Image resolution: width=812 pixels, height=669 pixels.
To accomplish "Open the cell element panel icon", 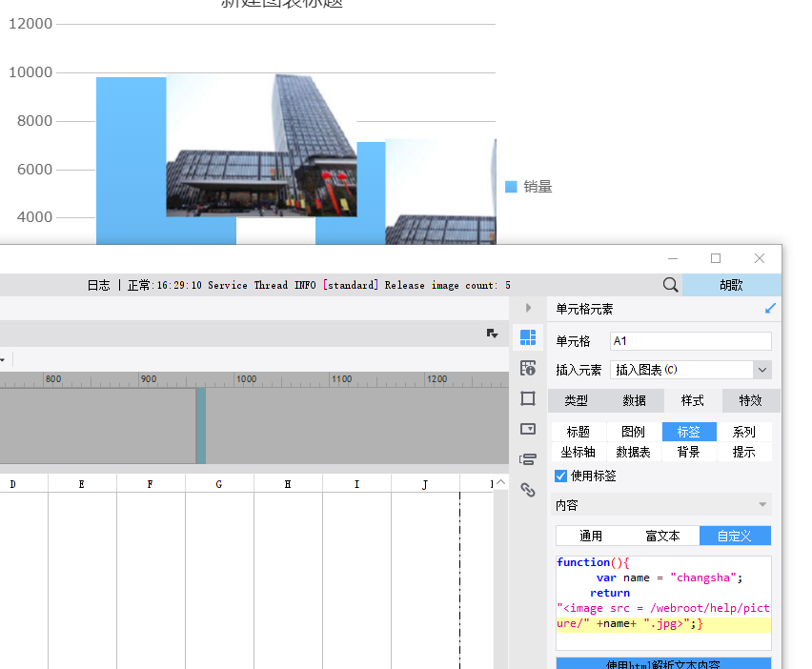I will 528,337.
